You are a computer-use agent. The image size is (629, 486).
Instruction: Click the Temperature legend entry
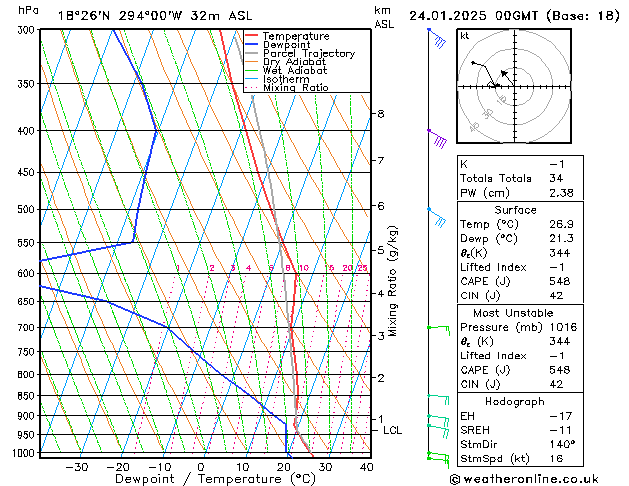(287, 36)
